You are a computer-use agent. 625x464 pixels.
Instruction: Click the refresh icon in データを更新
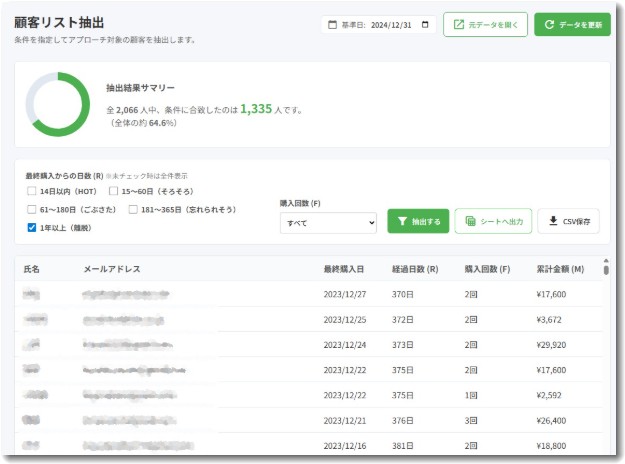(x=549, y=25)
